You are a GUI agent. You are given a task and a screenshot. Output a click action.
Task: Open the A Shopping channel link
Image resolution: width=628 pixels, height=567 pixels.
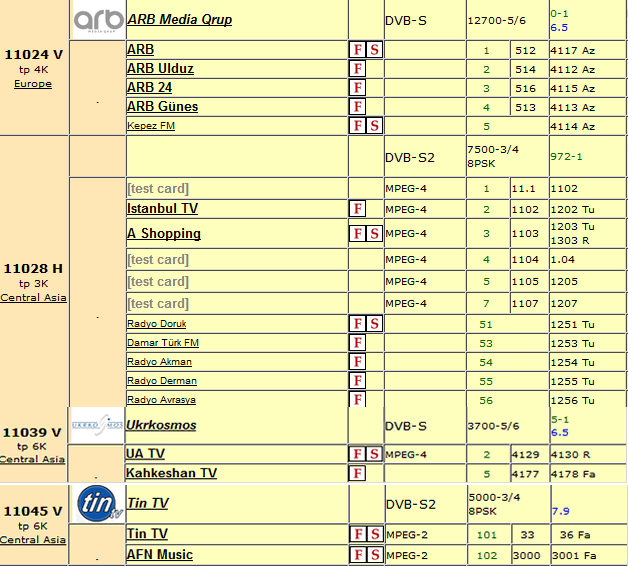[164, 233]
